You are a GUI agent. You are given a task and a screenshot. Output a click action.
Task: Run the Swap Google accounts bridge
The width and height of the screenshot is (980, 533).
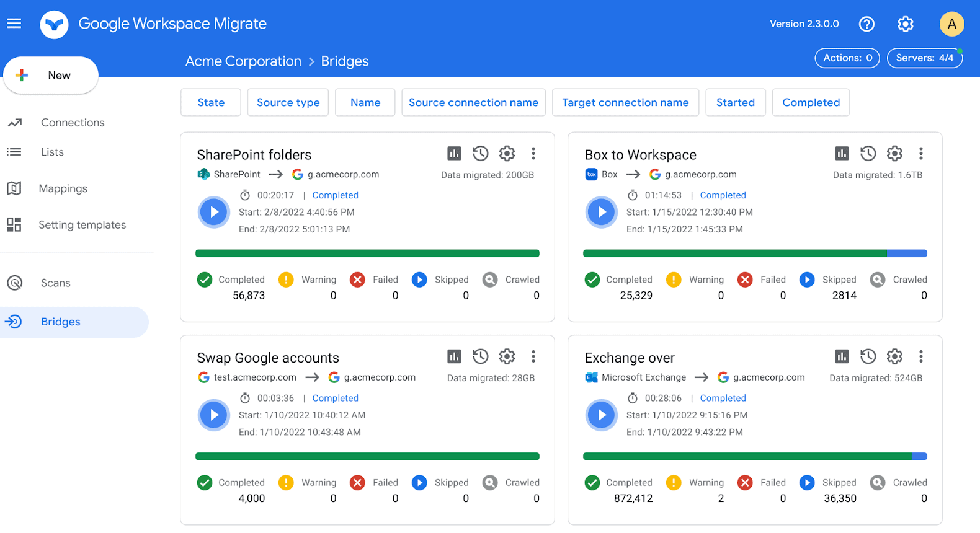coord(214,415)
